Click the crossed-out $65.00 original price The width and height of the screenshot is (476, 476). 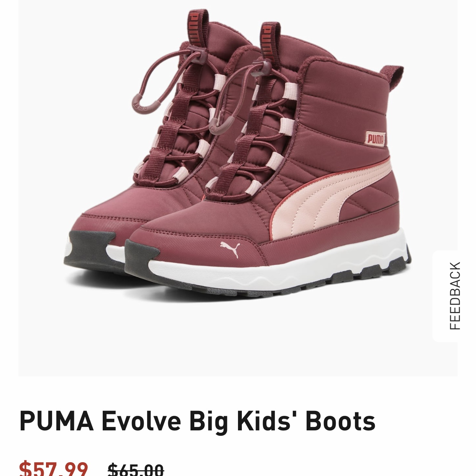pyautogui.click(x=136, y=469)
